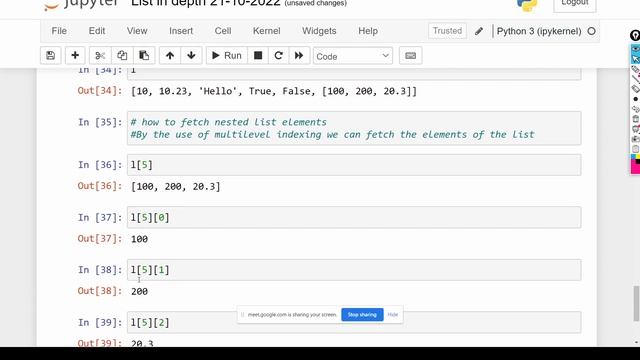Open the Kernel menu

267,31
